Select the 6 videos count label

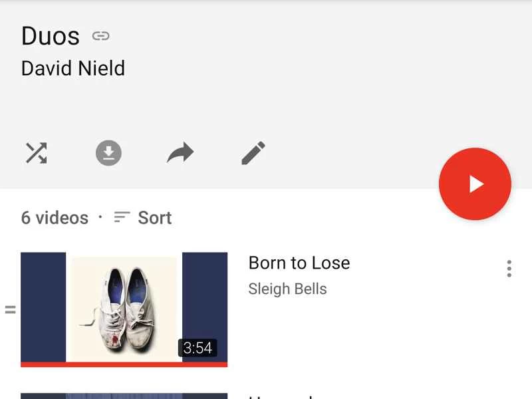point(55,217)
